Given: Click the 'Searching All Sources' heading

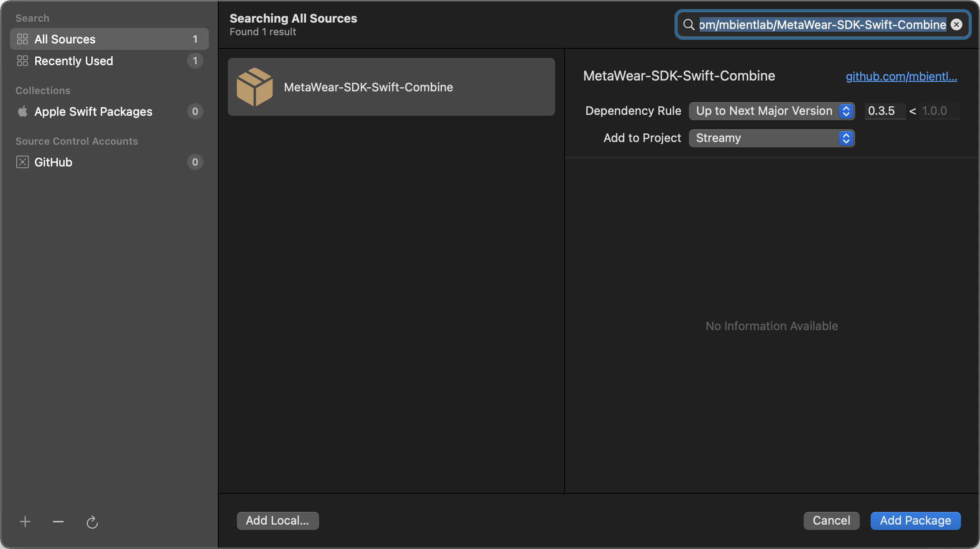Looking at the screenshot, I should [293, 18].
